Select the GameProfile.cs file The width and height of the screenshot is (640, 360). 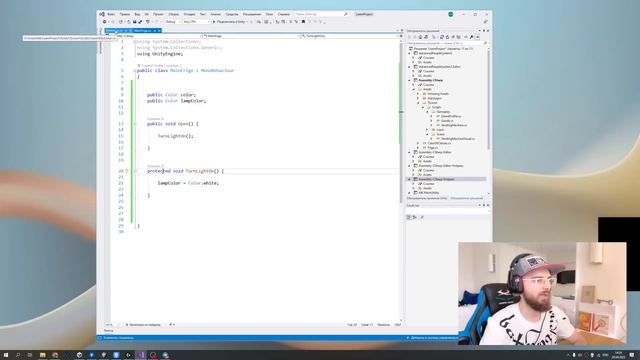[x=451, y=116]
